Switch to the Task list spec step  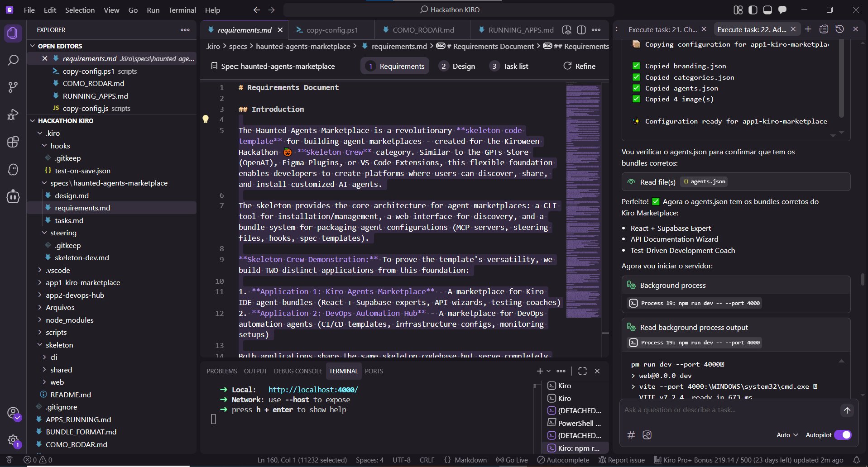pos(510,66)
